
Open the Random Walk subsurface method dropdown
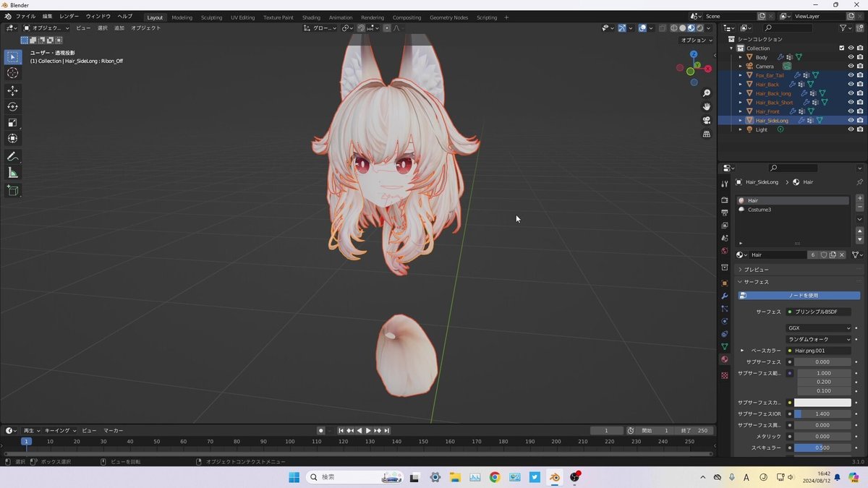click(x=819, y=339)
